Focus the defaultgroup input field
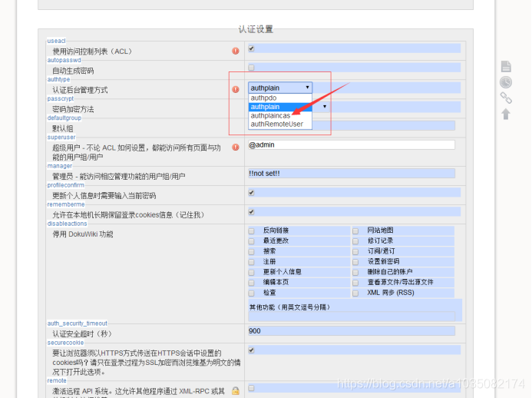 (x=384, y=126)
